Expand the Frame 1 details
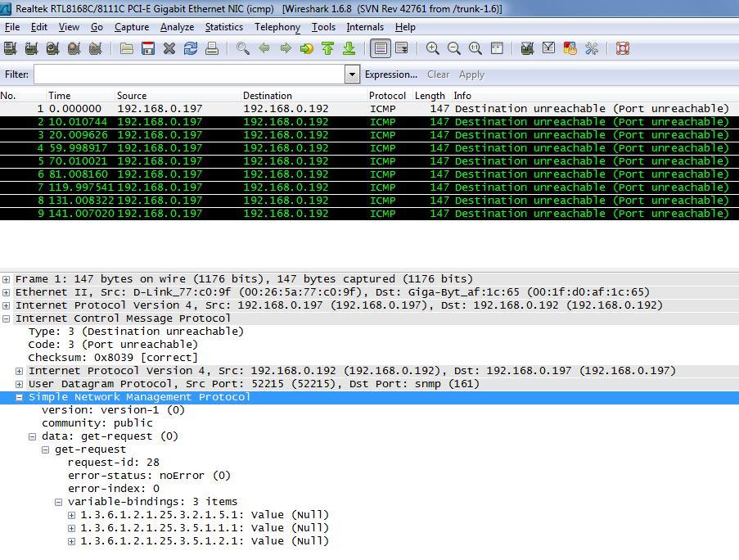This screenshot has height=560, width=739. [6, 279]
